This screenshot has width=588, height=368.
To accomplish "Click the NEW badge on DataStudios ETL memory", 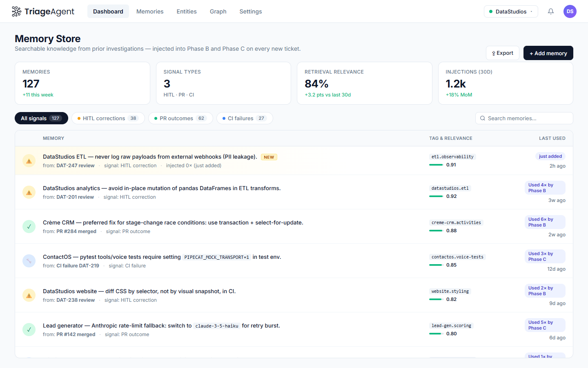I will pos(269,157).
